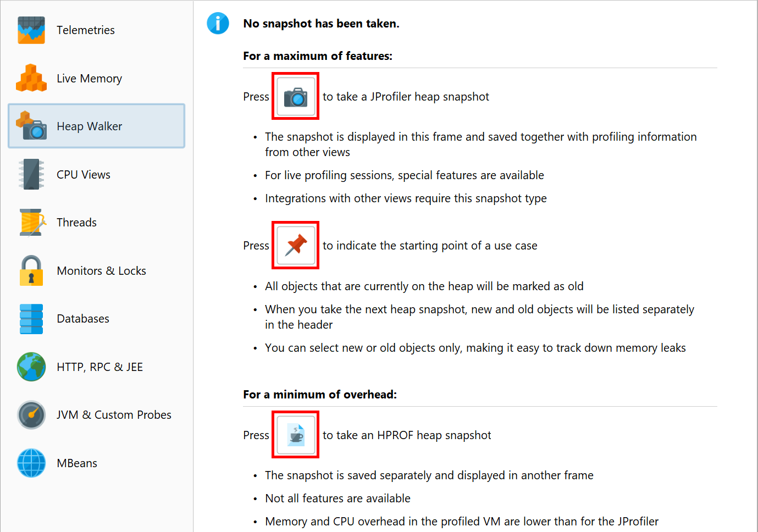Select the Telemetries text label
758x532 pixels.
86,30
